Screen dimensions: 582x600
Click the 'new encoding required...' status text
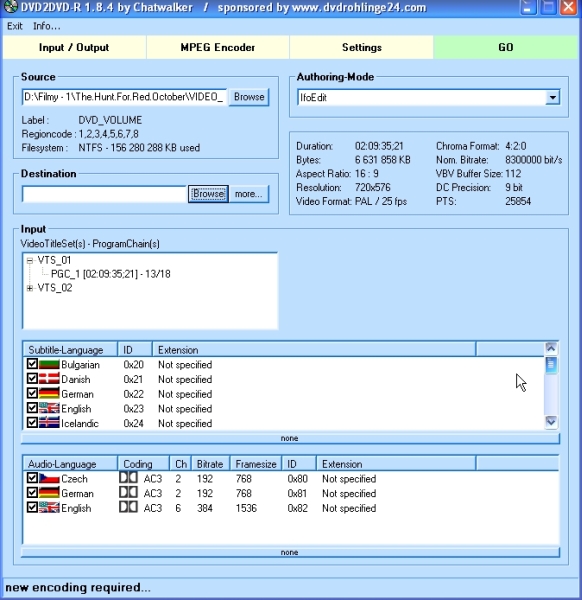[78, 587]
